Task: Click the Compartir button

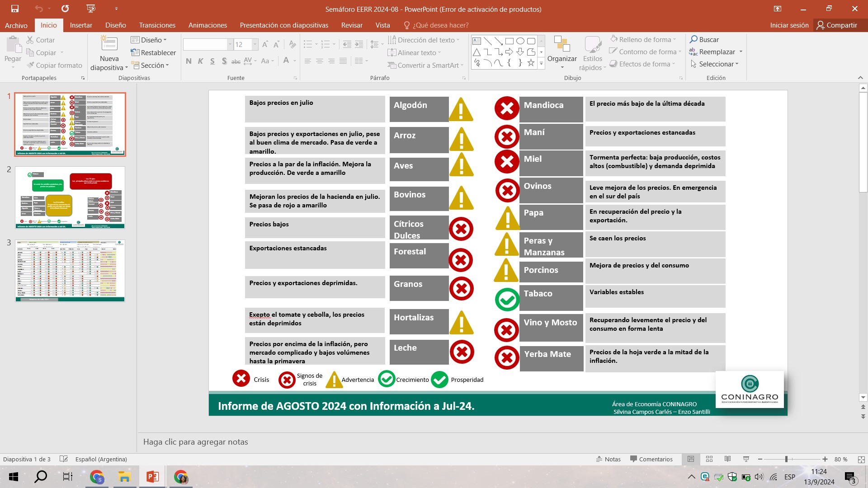Action: coord(836,25)
